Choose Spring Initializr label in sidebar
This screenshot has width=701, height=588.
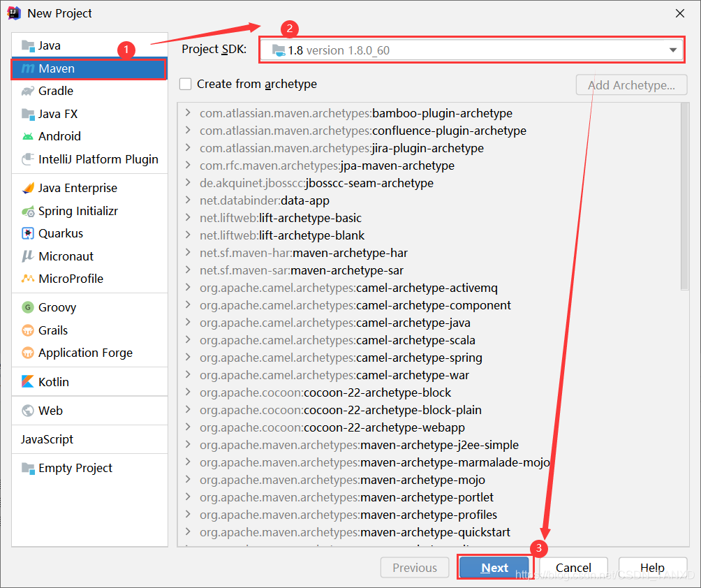(78, 211)
